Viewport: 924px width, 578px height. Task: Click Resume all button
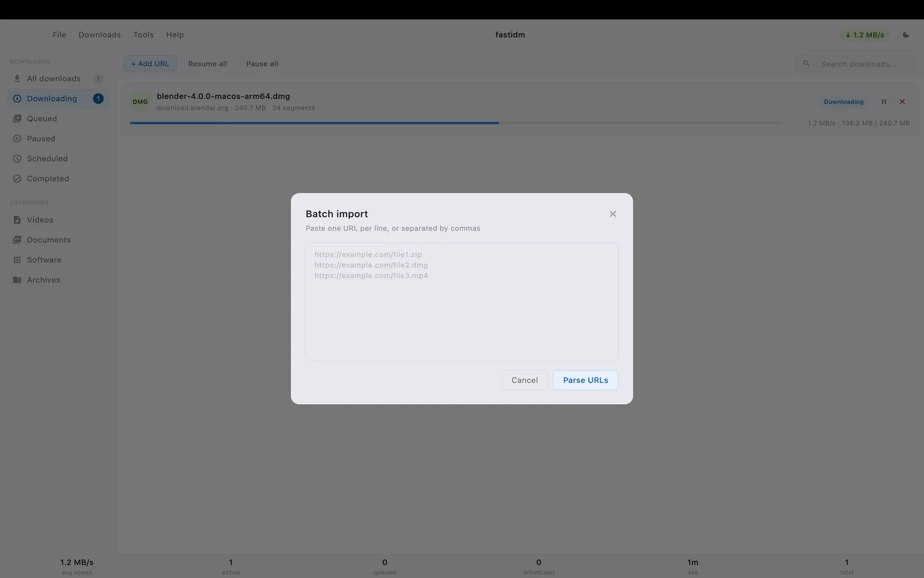coord(207,64)
